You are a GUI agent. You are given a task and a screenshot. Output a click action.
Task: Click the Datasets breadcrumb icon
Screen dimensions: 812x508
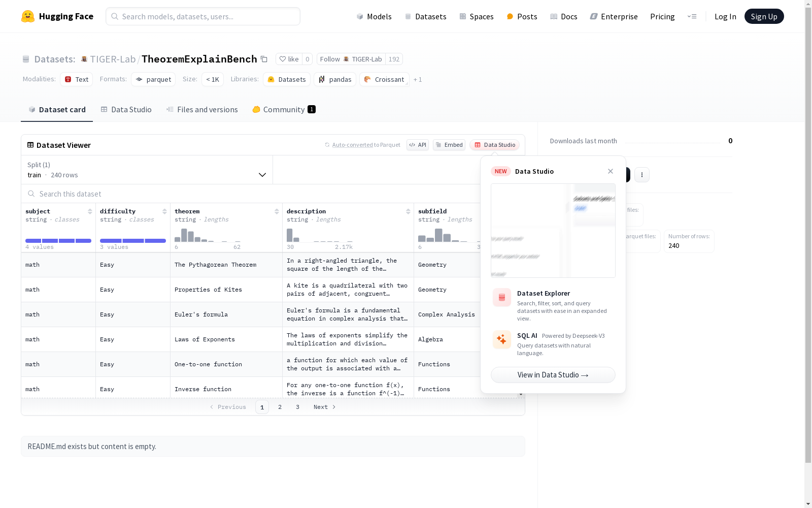pyautogui.click(x=26, y=59)
